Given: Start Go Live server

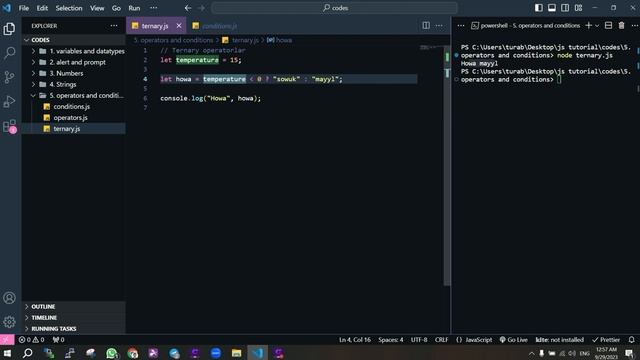Looking at the screenshot, I should tap(513, 340).
